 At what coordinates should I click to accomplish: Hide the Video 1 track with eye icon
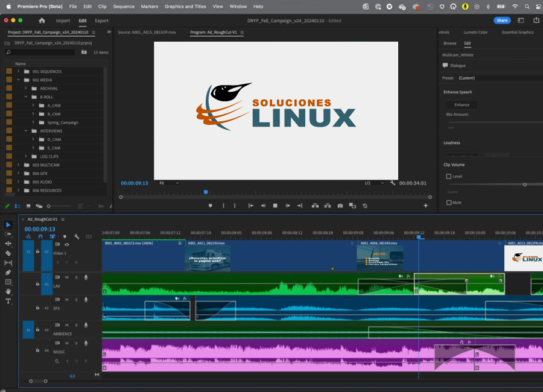(66, 245)
